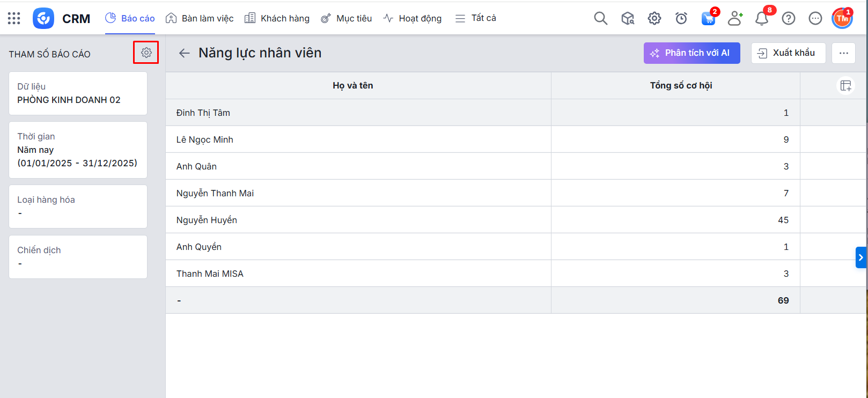Open report parameter settings gear
The image size is (868, 398).
click(x=146, y=53)
